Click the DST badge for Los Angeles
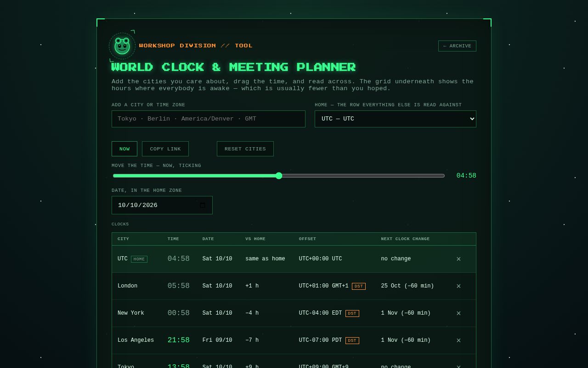The image size is (588, 368). 352,340
